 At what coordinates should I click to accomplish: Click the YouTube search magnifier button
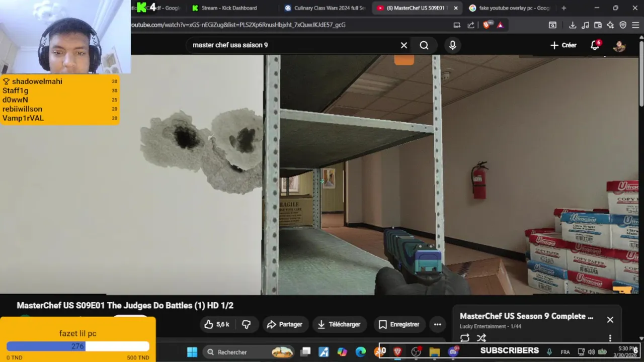click(424, 45)
